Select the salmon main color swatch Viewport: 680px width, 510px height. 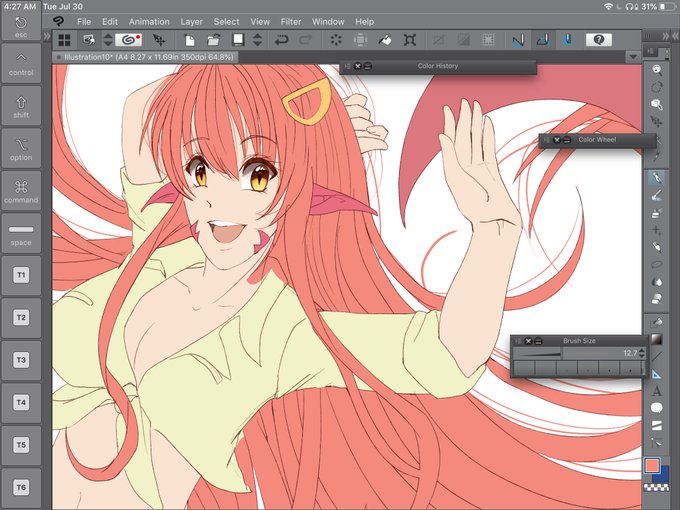(651, 466)
